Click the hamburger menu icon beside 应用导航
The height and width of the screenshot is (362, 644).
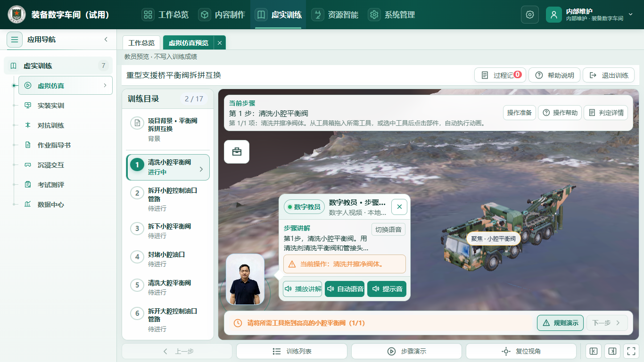coord(15,40)
